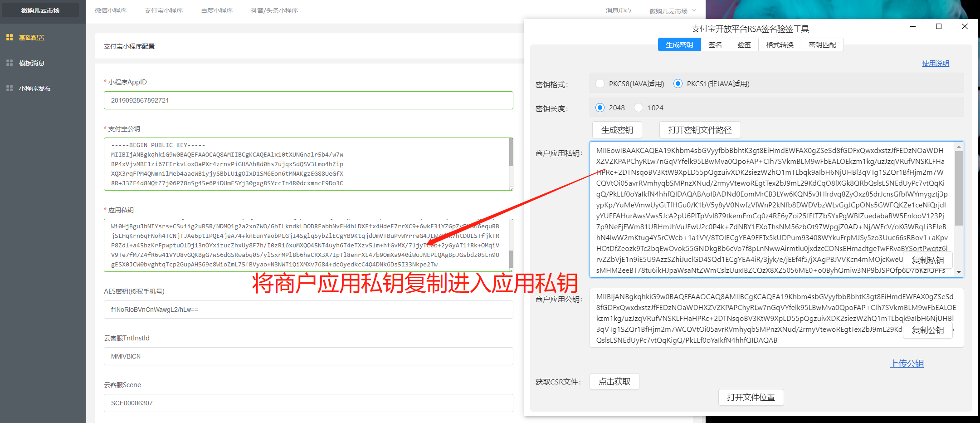The width and height of the screenshot is (980, 423).
Task: Open 支付宝小程序 top menu
Action: click(x=164, y=10)
